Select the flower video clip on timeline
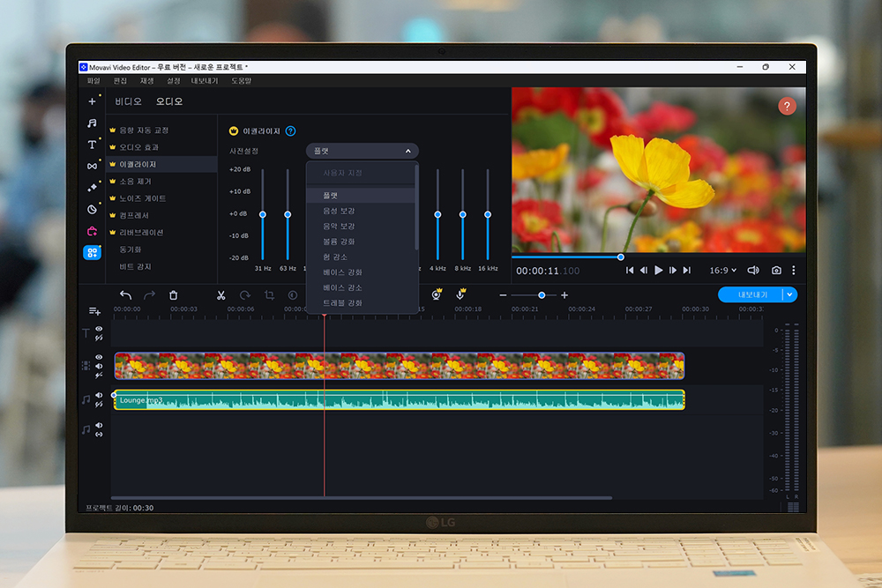Image resolution: width=882 pixels, height=588 pixels. pos(400,366)
